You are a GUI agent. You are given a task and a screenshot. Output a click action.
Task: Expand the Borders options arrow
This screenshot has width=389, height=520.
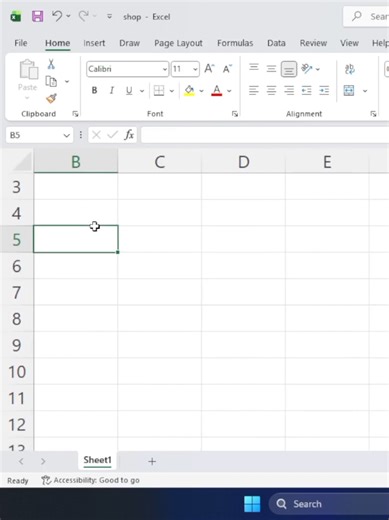pyautogui.click(x=172, y=91)
